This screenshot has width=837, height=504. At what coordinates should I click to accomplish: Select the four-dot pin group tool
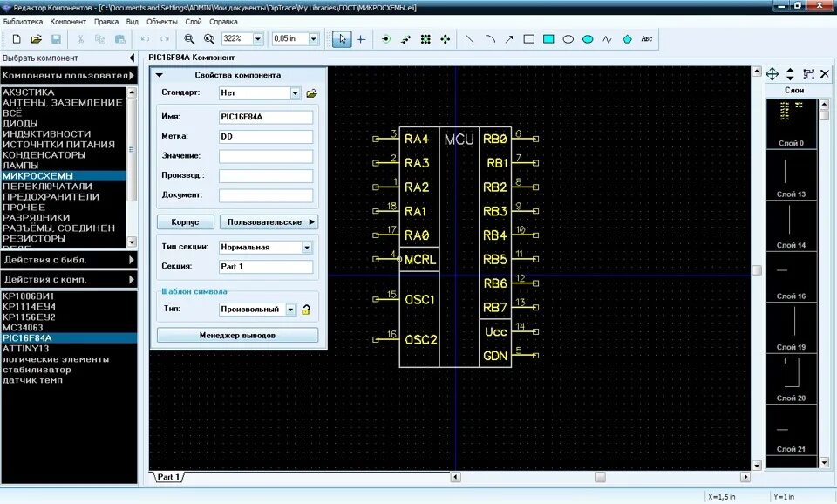click(446, 39)
